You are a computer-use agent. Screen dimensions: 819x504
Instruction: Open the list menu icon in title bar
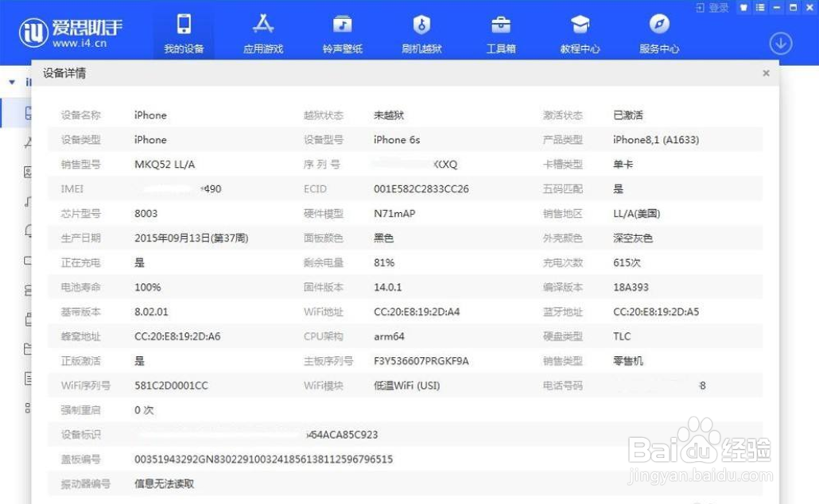(x=760, y=7)
